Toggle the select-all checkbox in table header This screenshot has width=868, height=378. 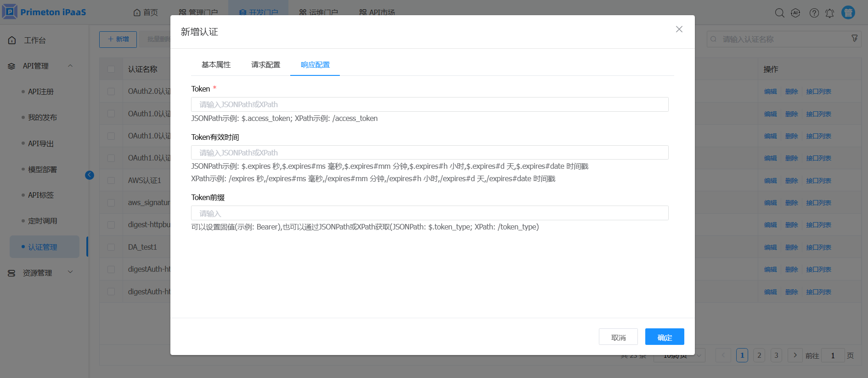click(111, 69)
